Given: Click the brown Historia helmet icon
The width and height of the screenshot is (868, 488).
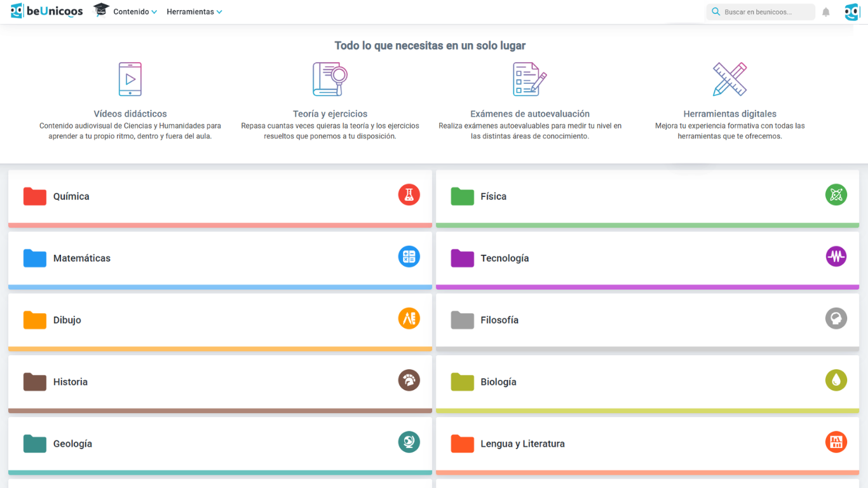Looking at the screenshot, I should 409,380.
